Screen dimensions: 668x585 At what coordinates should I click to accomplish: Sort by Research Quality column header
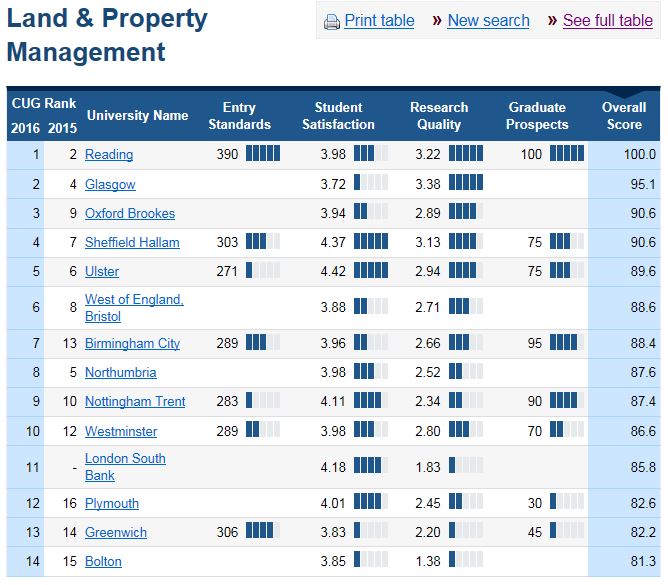(439, 115)
